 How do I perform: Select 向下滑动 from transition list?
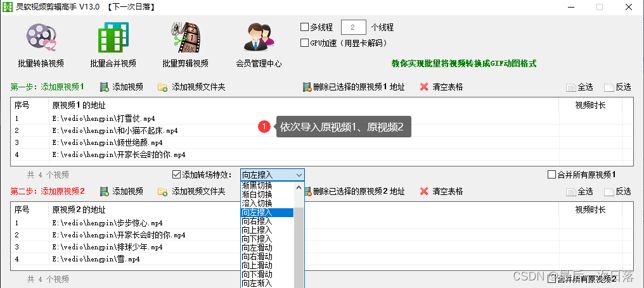pyautogui.click(x=267, y=275)
